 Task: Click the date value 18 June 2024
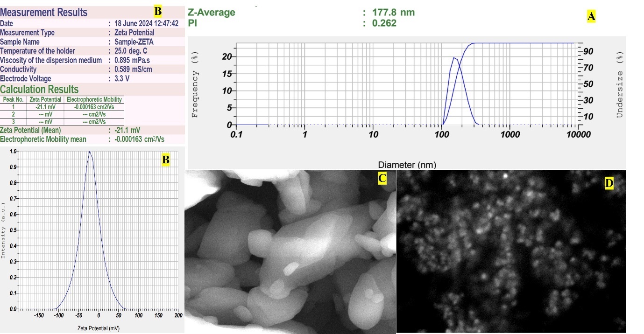[146, 23]
